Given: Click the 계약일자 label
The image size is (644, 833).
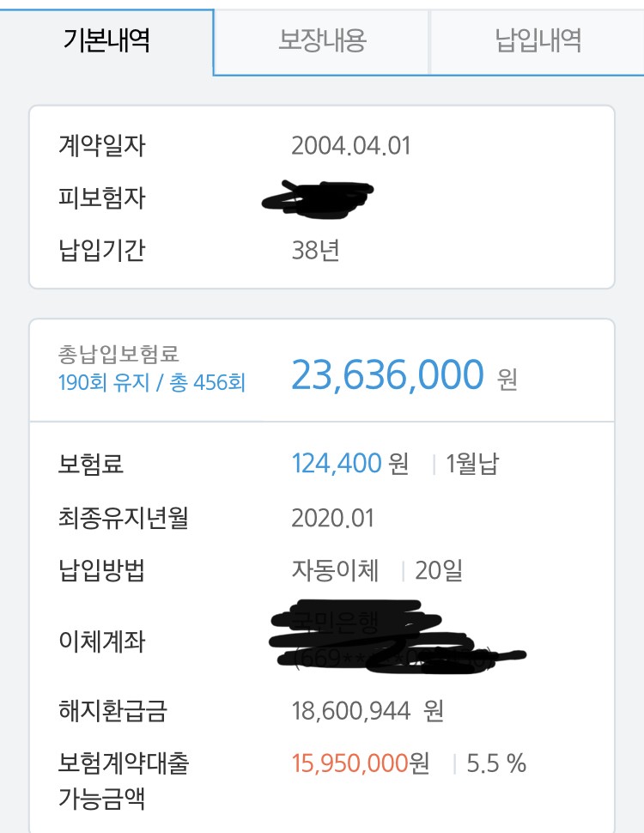Looking at the screenshot, I should [x=101, y=146].
